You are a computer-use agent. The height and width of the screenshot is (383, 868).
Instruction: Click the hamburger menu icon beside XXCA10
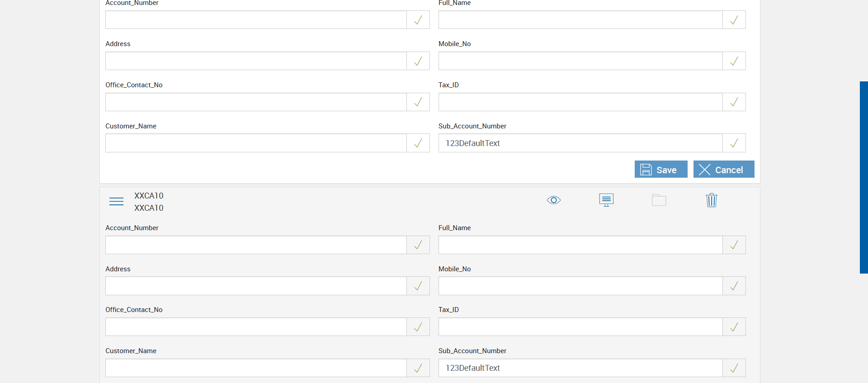(116, 201)
